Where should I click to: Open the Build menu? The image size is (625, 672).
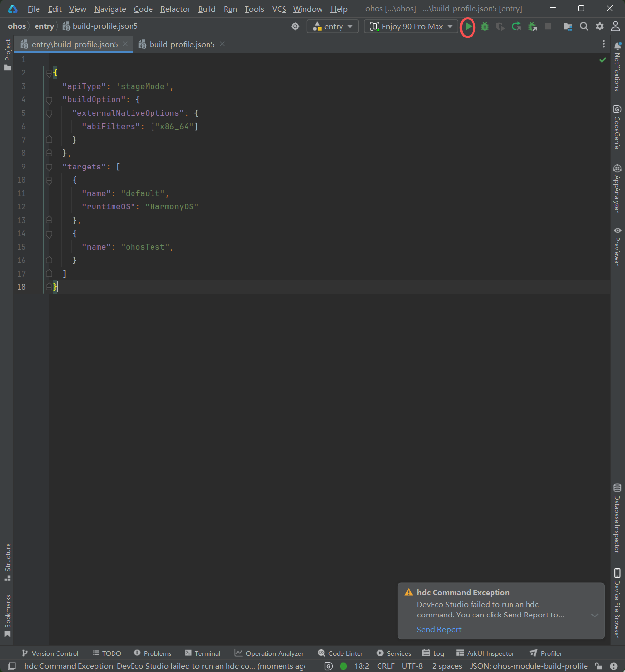[x=207, y=9]
